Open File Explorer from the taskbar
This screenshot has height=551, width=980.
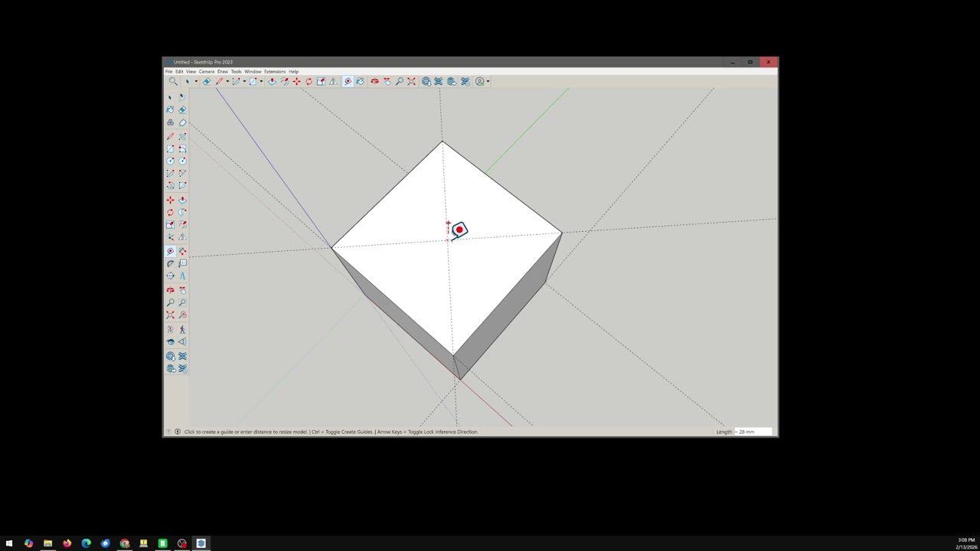coord(47,543)
